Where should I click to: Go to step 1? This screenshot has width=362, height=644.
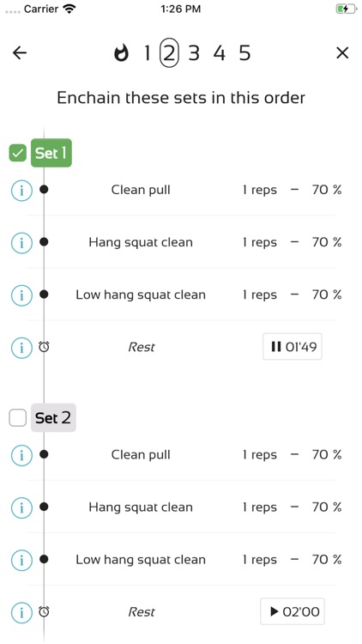click(147, 53)
